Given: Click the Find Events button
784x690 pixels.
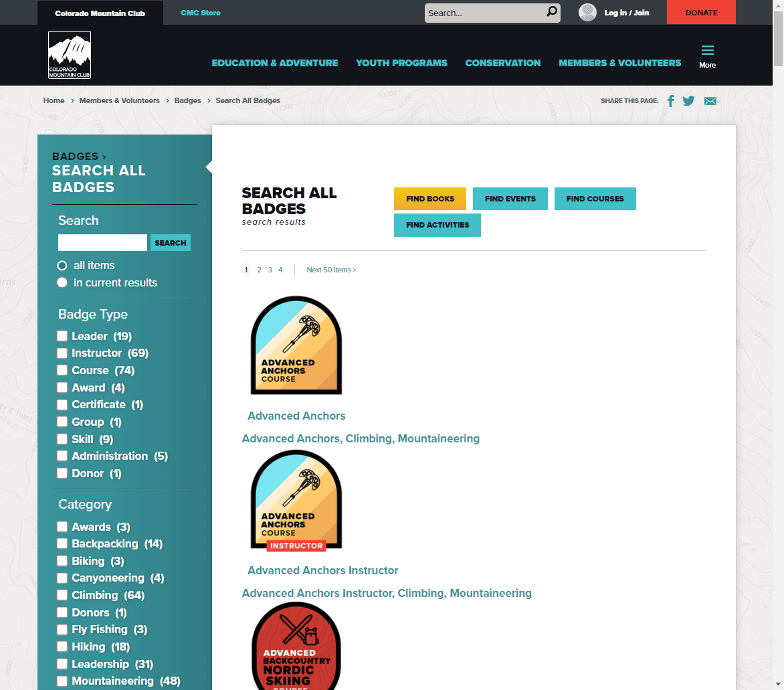Looking at the screenshot, I should coord(510,199).
